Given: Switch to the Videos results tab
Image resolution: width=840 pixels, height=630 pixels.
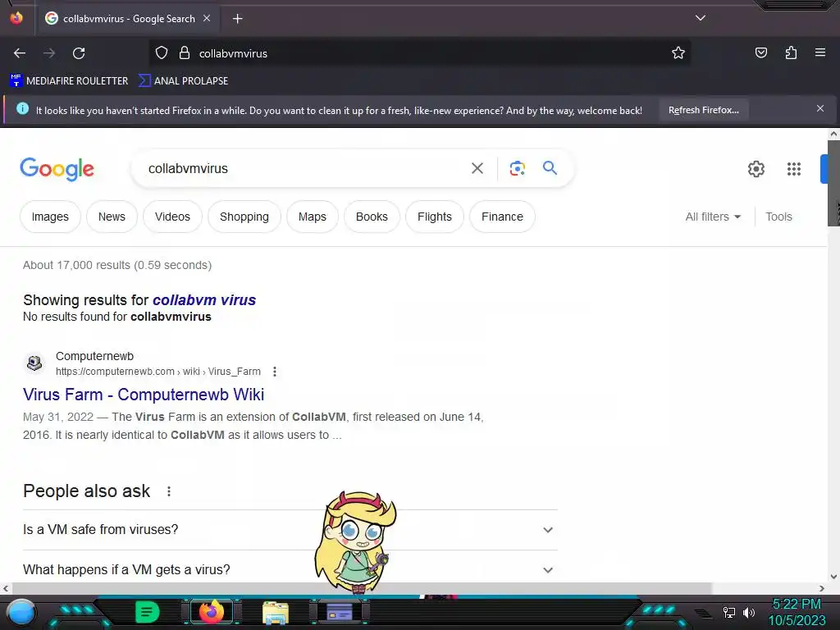Looking at the screenshot, I should pos(172,217).
